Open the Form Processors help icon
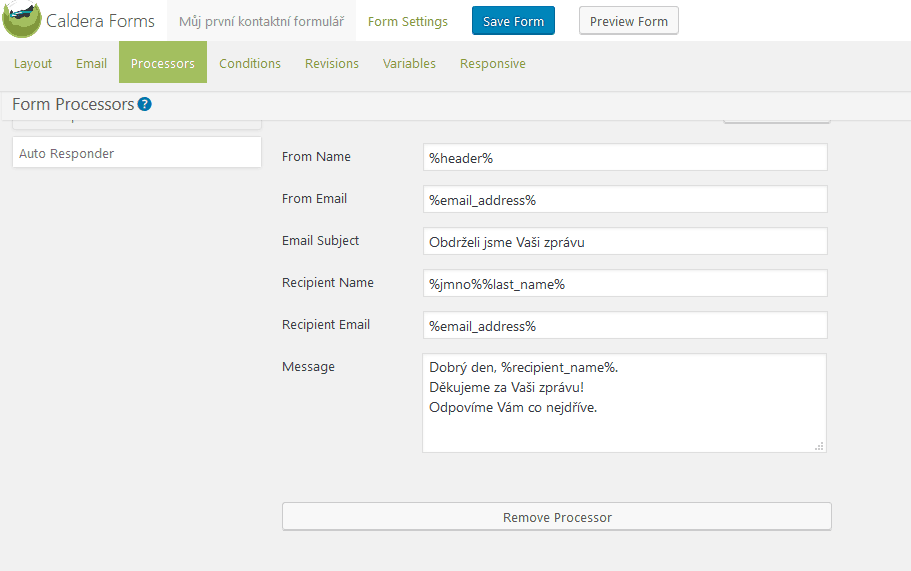This screenshot has width=911, height=571. [145, 104]
